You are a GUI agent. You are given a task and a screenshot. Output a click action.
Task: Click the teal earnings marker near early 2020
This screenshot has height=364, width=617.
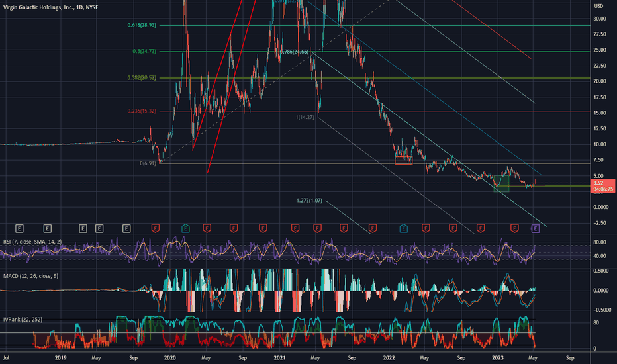pos(185,228)
